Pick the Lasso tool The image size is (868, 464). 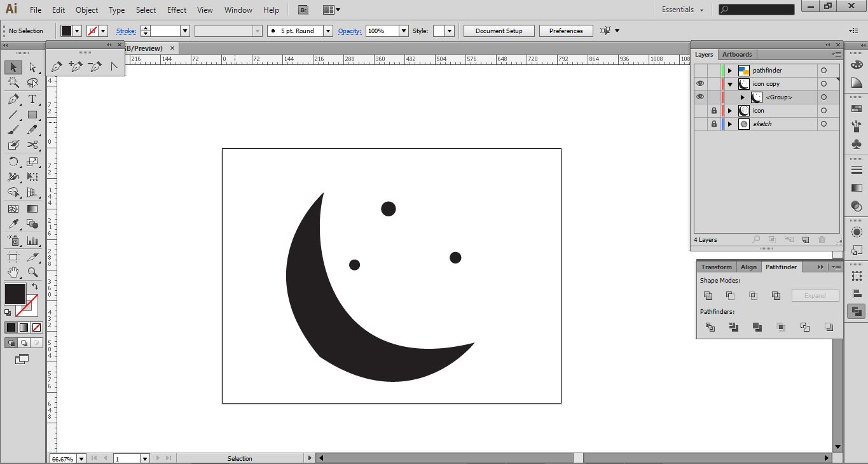(x=32, y=83)
